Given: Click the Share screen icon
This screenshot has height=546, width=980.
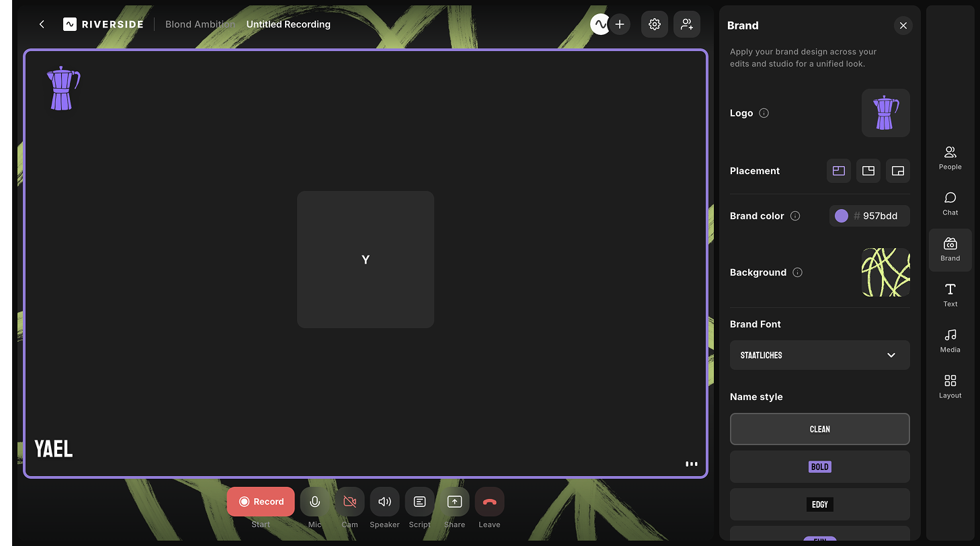Looking at the screenshot, I should point(454,502).
